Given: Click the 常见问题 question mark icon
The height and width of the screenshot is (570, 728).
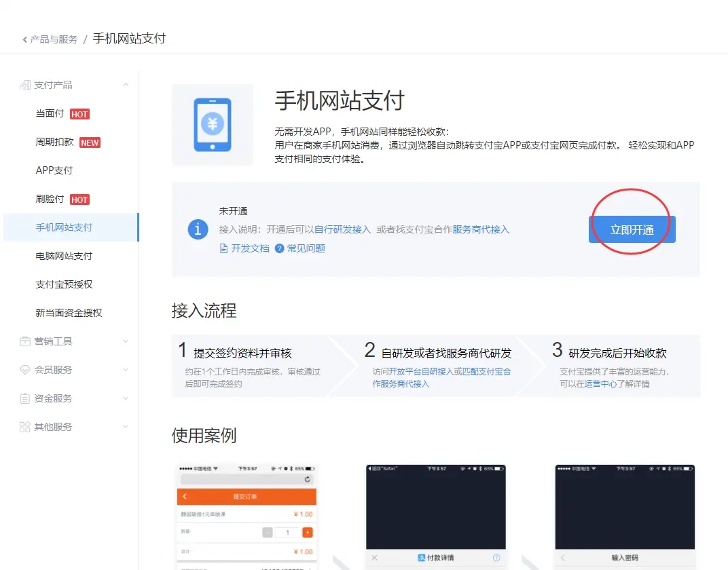Looking at the screenshot, I should [x=279, y=248].
